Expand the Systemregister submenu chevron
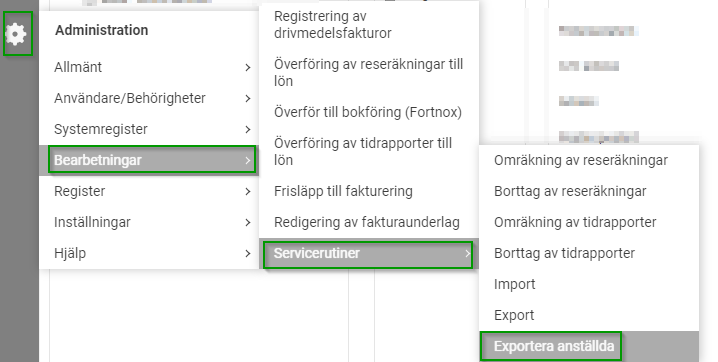The width and height of the screenshot is (718, 362). click(248, 130)
